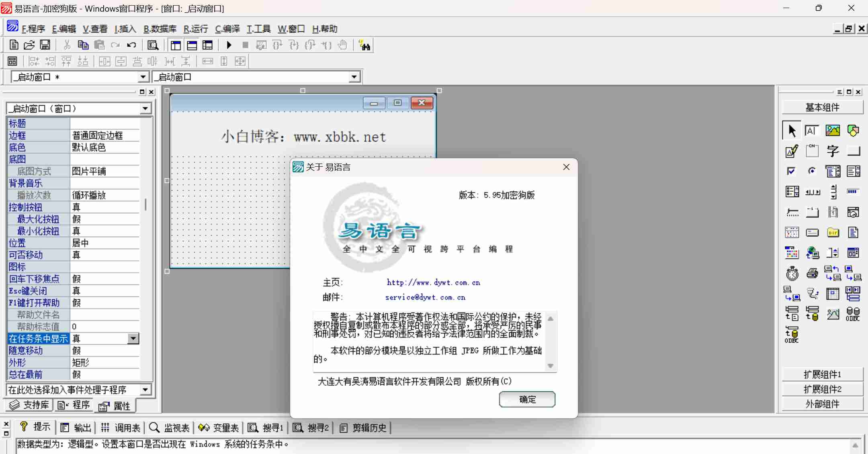Select the button component icon
Viewport: 868px width, 454px height.
(x=853, y=151)
